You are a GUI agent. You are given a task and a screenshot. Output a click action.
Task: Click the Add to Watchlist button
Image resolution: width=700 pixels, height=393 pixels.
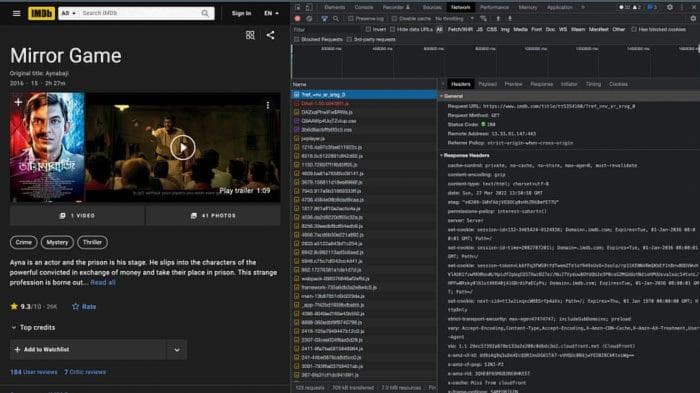[88, 350]
